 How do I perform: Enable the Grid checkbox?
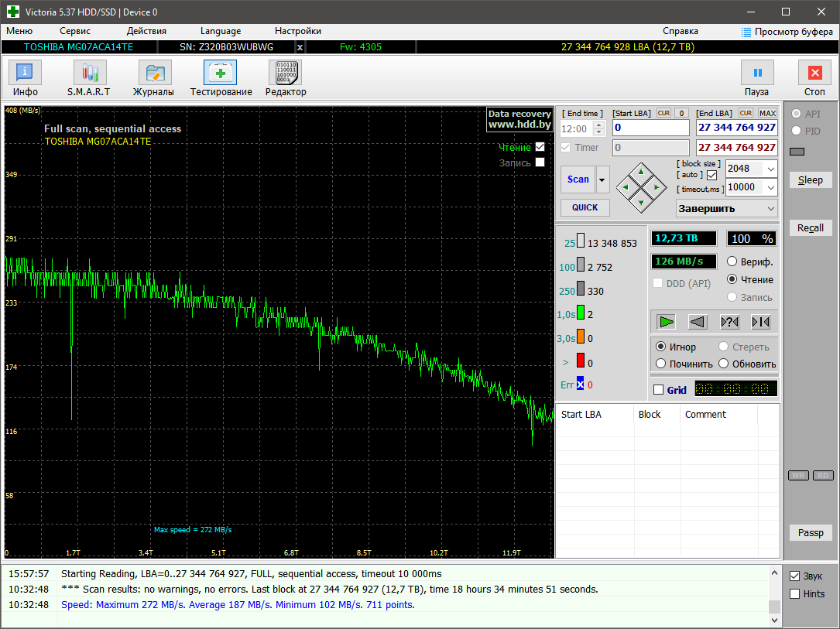pos(659,390)
